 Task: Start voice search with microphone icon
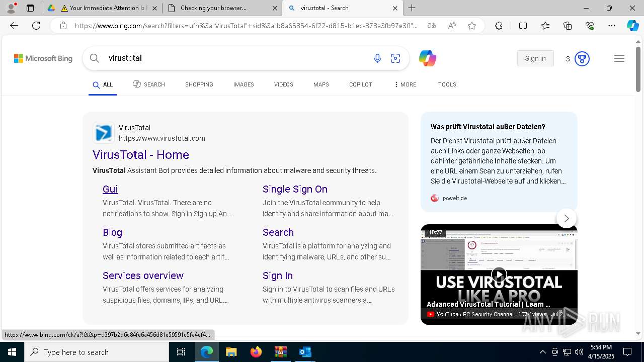(x=377, y=59)
